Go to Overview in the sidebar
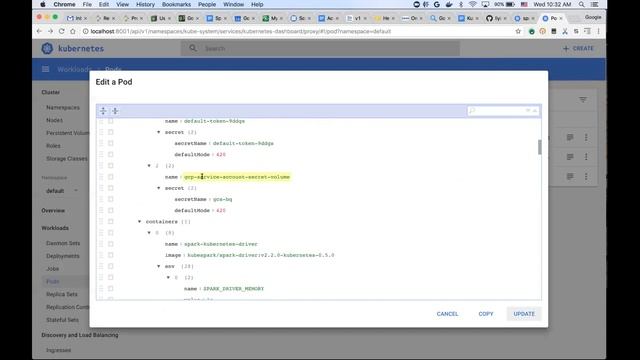This screenshot has width=640, height=360. [53, 211]
